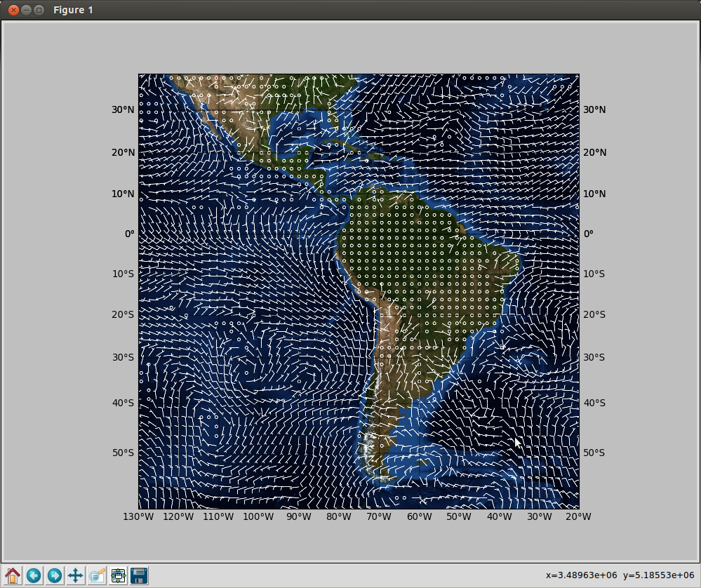Click the right-side 30°N latitude label
The image size is (701, 588).
click(x=594, y=109)
